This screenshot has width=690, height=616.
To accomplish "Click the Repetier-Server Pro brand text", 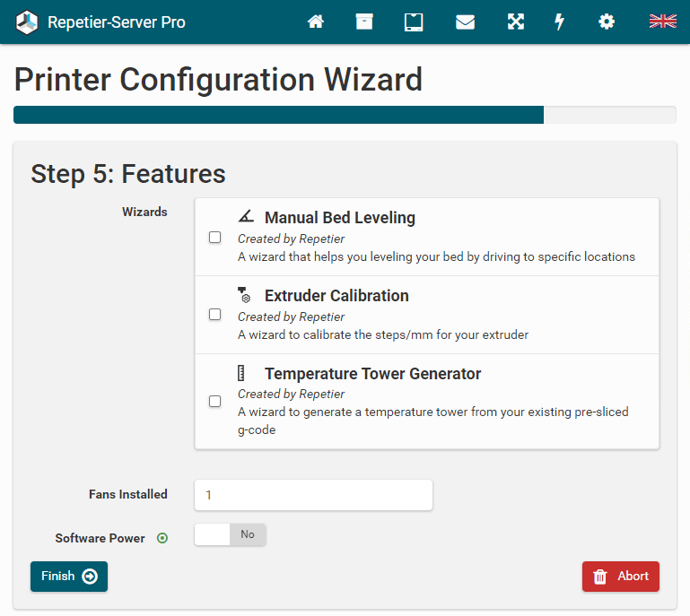I will (x=117, y=22).
